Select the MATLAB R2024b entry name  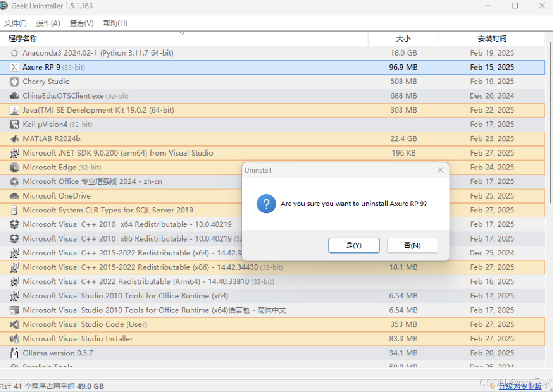click(x=52, y=139)
